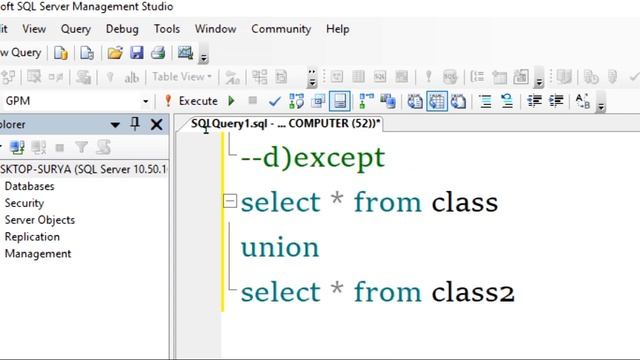Image resolution: width=640 pixels, height=360 pixels.
Task: Display the Estimated Execution Plan
Action: [296, 101]
